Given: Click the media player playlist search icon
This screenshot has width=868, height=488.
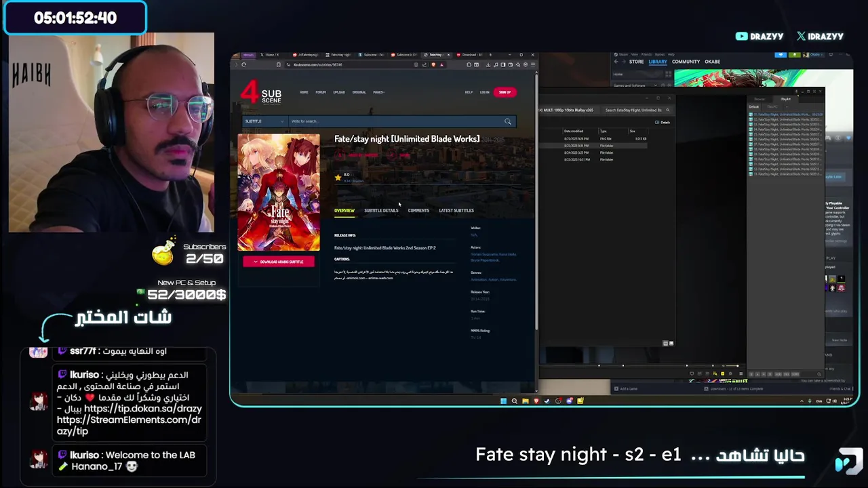Looking at the screenshot, I should tap(819, 374).
